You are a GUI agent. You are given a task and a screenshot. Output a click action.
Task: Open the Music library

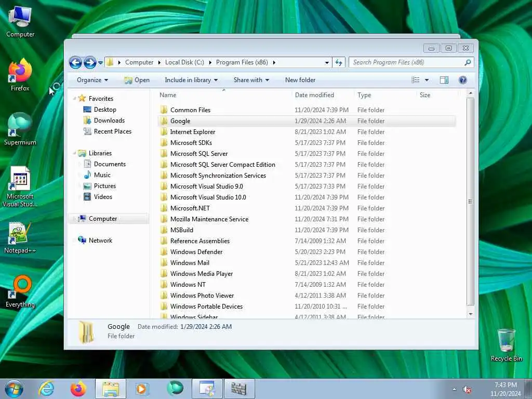[97, 175]
